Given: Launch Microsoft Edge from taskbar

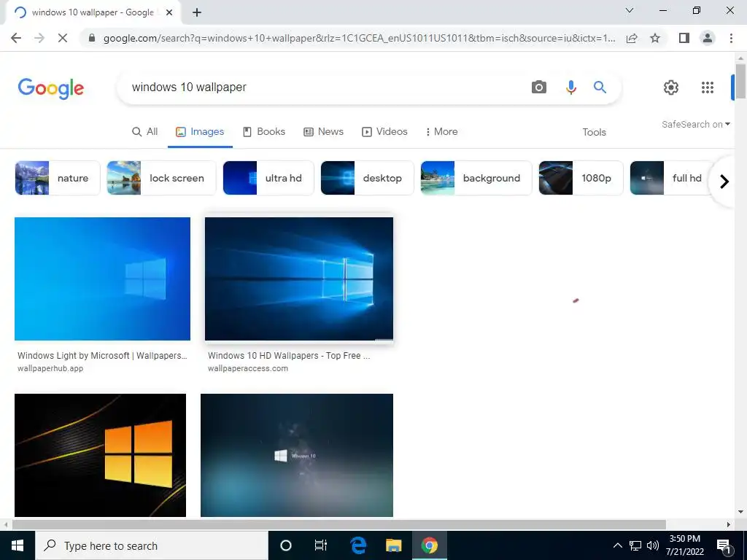Looking at the screenshot, I should coord(357,545).
